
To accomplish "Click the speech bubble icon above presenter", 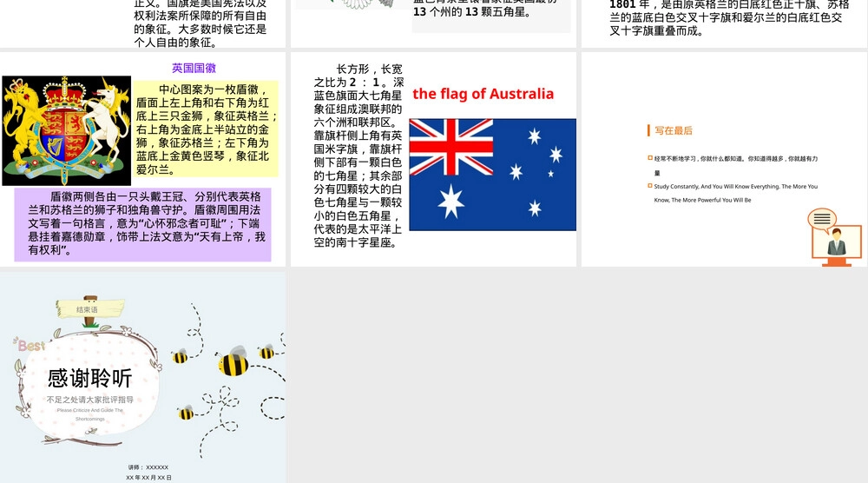I will tap(822, 219).
